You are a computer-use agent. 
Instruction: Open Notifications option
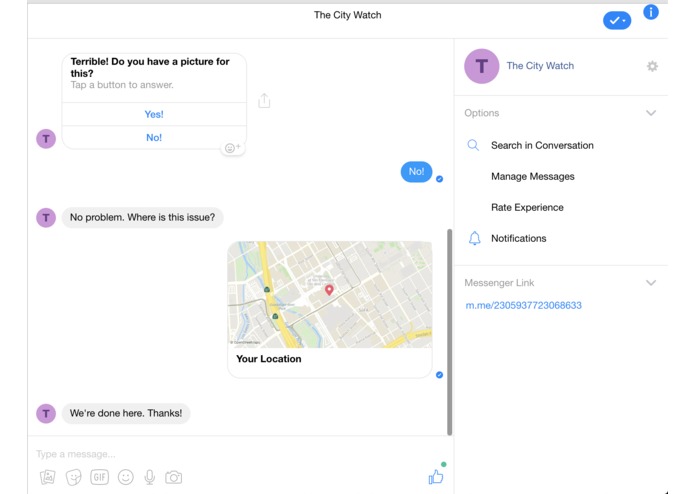click(x=519, y=238)
